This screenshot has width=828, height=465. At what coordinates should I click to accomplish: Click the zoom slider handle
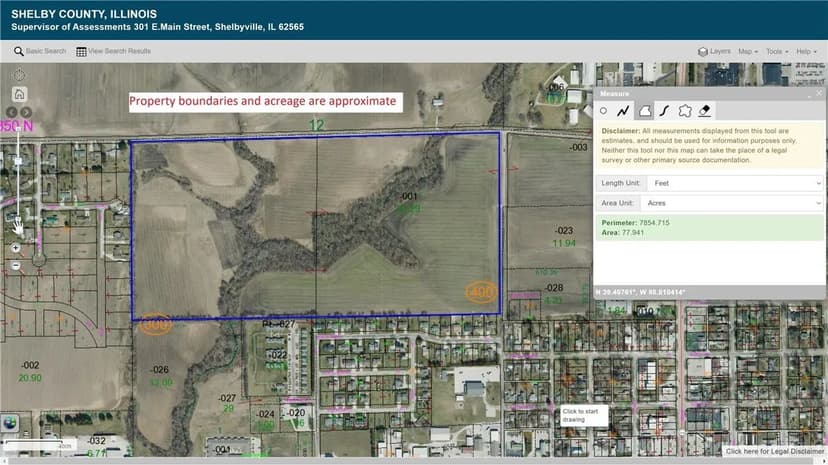tap(18, 161)
